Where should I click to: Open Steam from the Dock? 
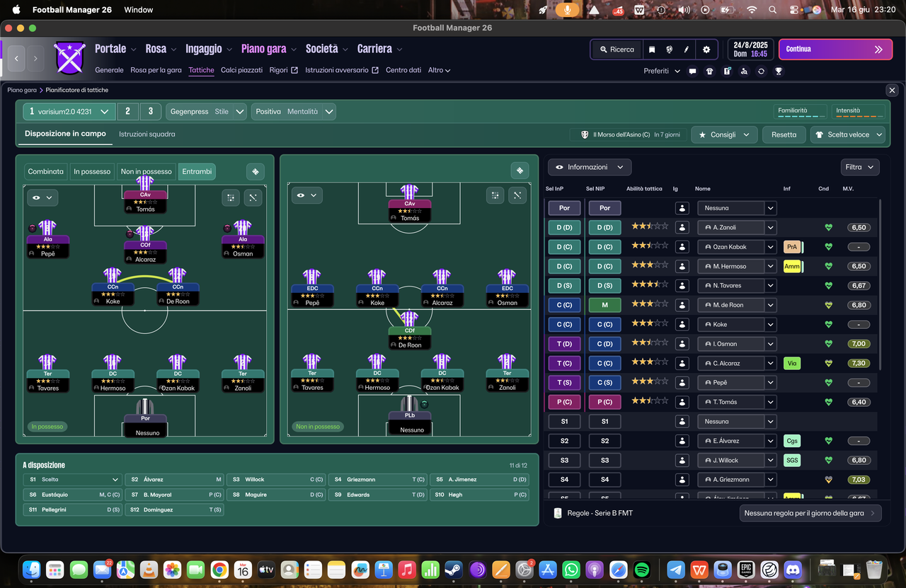tap(454, 569)
